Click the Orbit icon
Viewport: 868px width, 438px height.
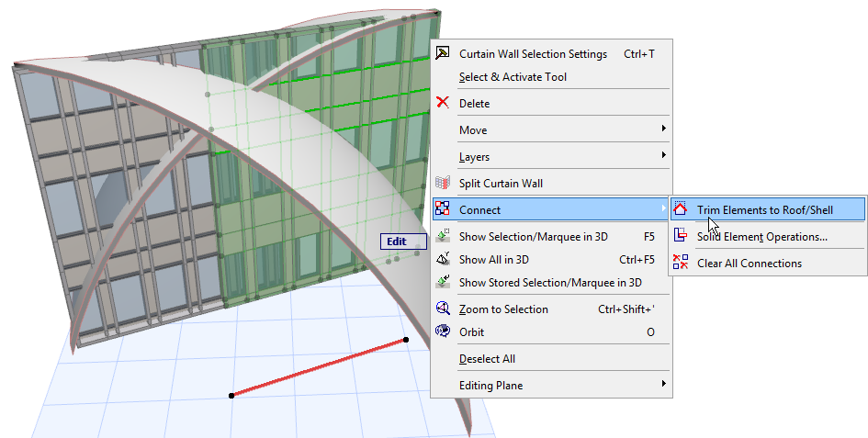coord(443,331)
